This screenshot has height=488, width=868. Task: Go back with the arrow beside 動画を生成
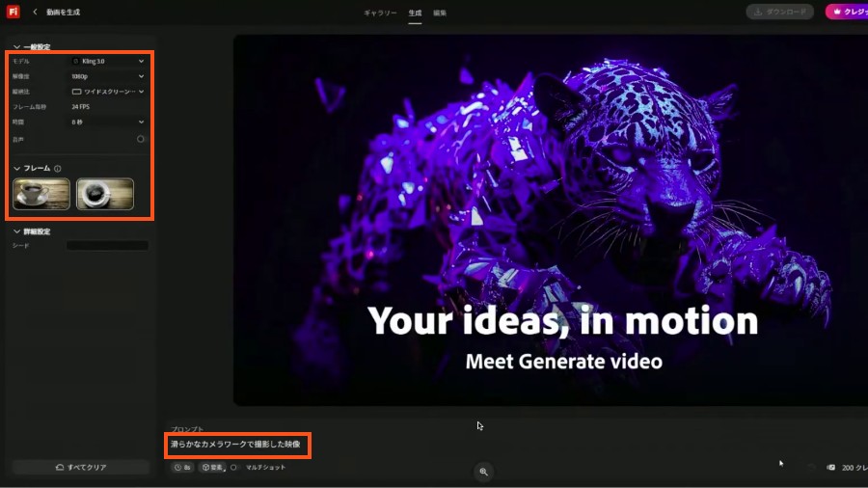tap(35, 12)
